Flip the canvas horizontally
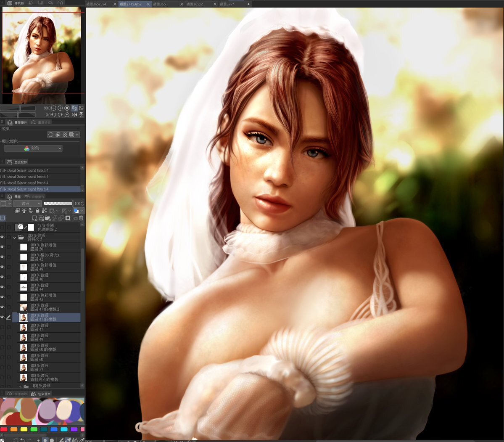This screenshot has height=442, width=504. point(74,115)
